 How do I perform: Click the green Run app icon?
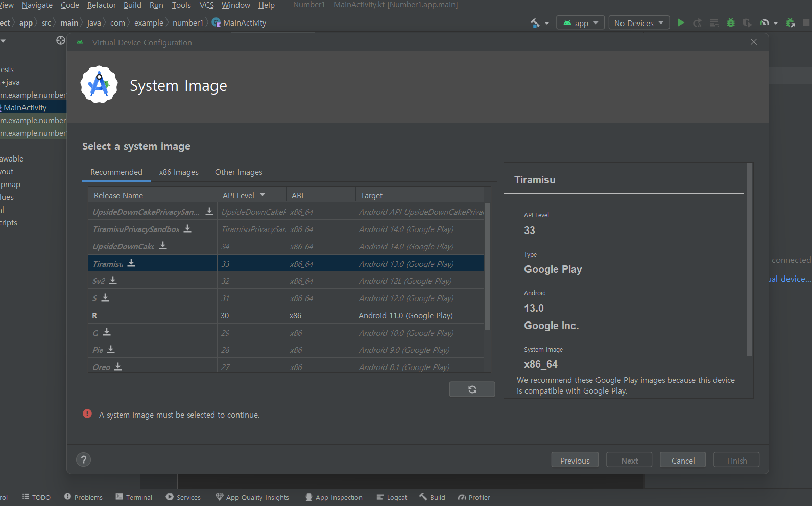tap(681, 23)
